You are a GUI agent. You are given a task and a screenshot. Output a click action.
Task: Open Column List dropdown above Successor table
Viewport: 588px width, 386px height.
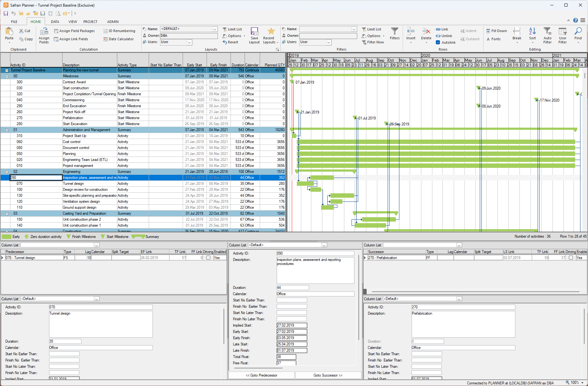459,245
